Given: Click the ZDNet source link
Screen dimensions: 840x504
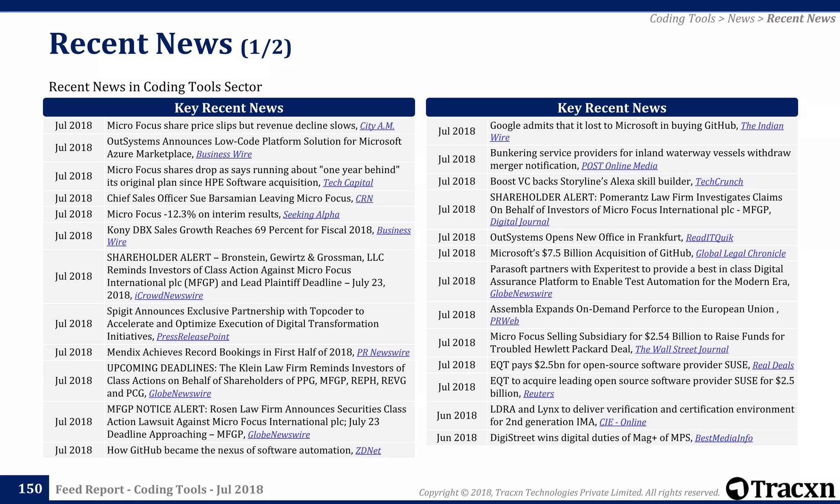Looking at the screenshot, I should (368, 451).
